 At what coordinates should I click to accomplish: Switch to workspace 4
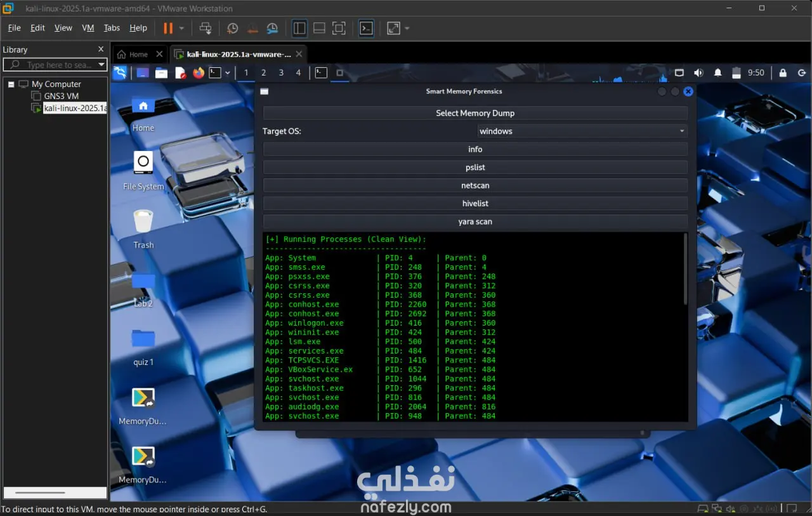(298, 73)
